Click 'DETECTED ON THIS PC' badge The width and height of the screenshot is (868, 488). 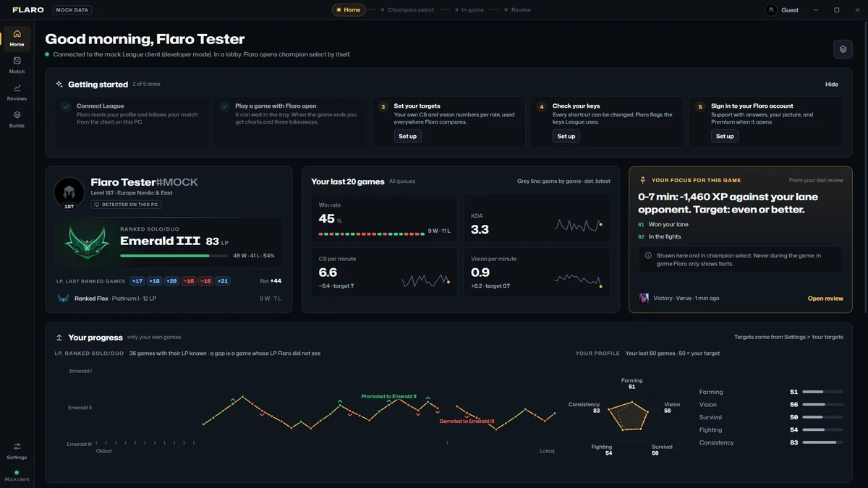pos(126,205)
